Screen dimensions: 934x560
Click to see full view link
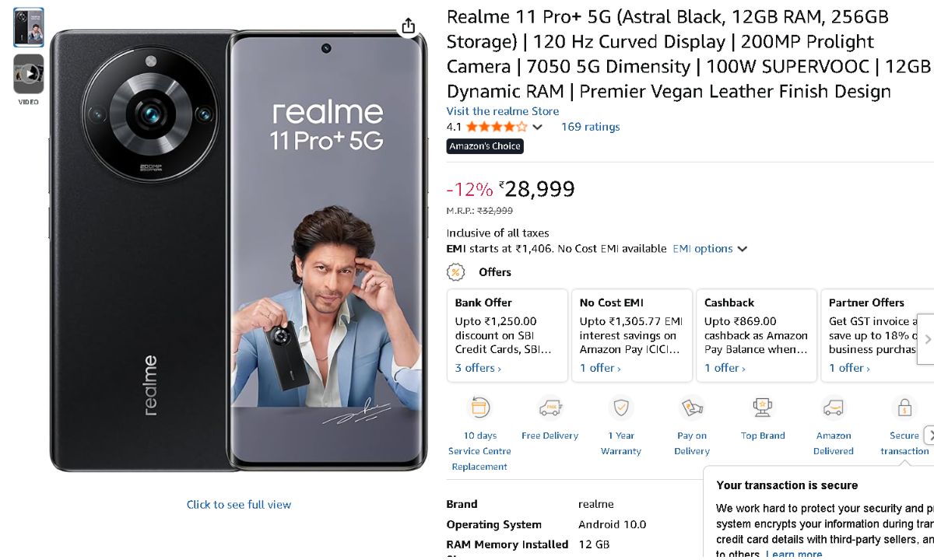pos(239,505)
